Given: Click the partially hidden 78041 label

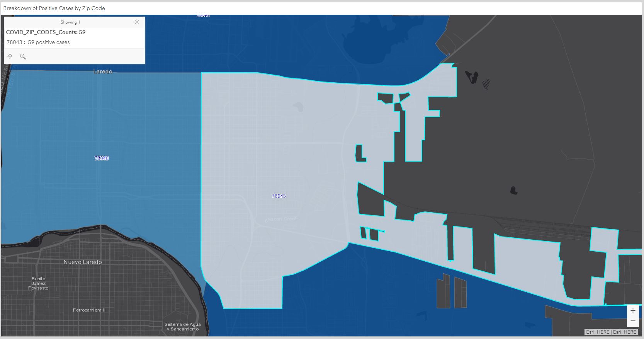Looking at the screenshot, I should click(203, 16).
